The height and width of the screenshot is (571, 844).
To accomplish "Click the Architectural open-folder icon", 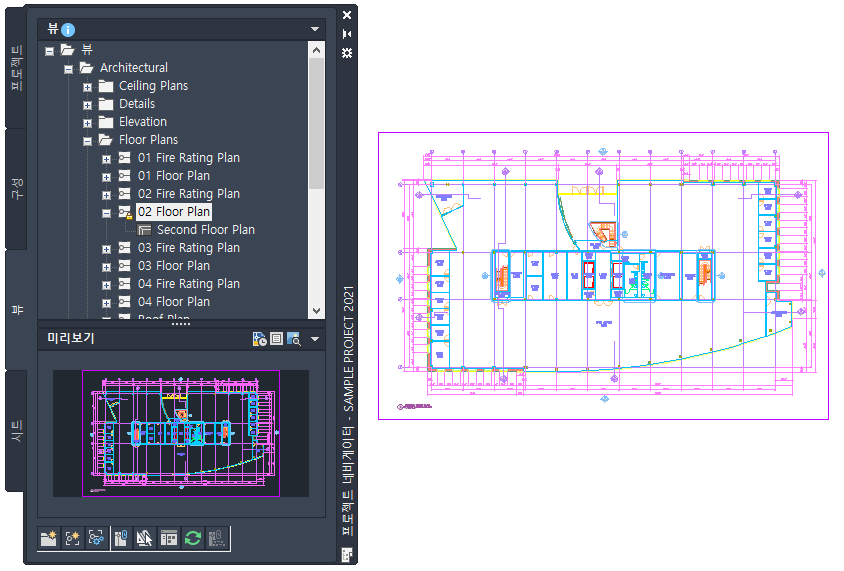I will pyautogui.click(x=86, y=68).
